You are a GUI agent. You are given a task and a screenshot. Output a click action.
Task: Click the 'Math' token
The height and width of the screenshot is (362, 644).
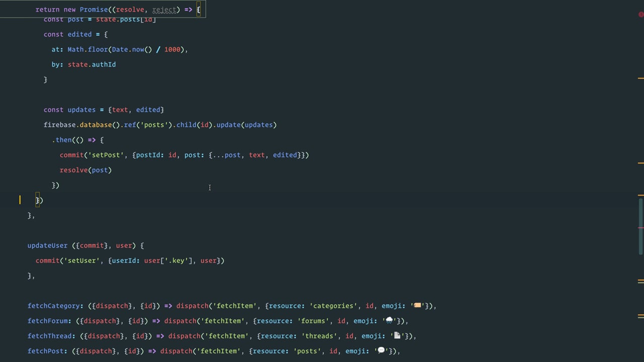pos(76,49)
